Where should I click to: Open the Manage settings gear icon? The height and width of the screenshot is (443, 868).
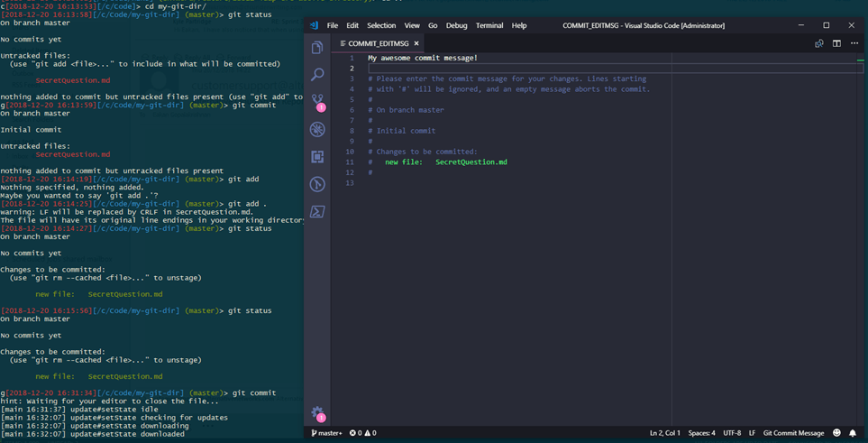pyautogui.click(x=318, y=413)
